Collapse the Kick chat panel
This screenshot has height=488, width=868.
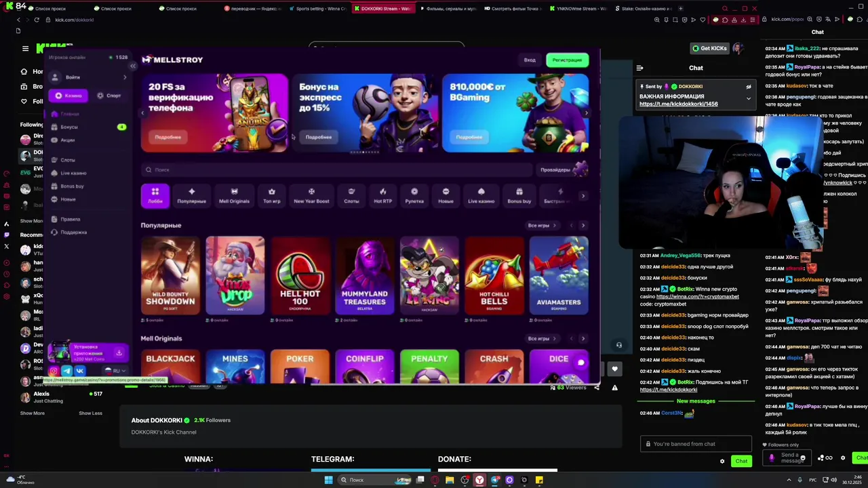click(x=639, y=68)
